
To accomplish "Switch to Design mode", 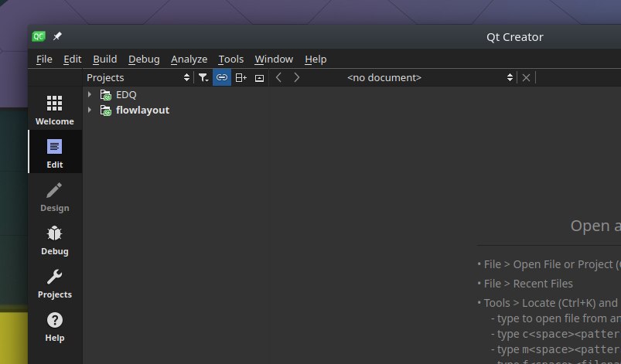I will click(55, 197).
